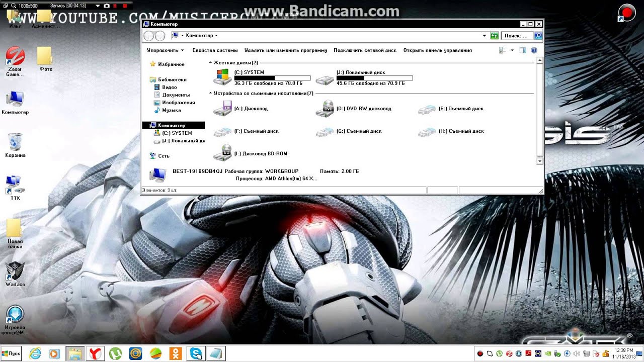Click the green refresh button in address bar
The height and width of the screenshot is (362, 644).
coord(495,36)
